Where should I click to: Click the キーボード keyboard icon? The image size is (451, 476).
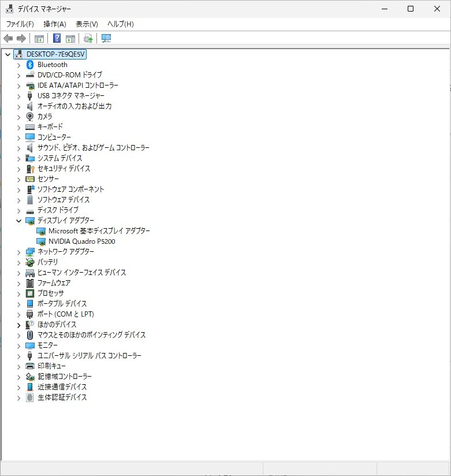(x=30, y=127)
